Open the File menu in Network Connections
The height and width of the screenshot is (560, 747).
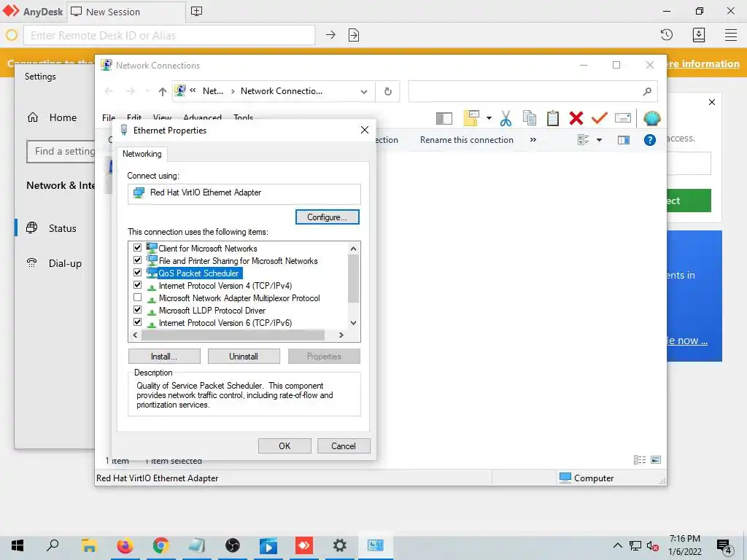click(x=108, y=117)
